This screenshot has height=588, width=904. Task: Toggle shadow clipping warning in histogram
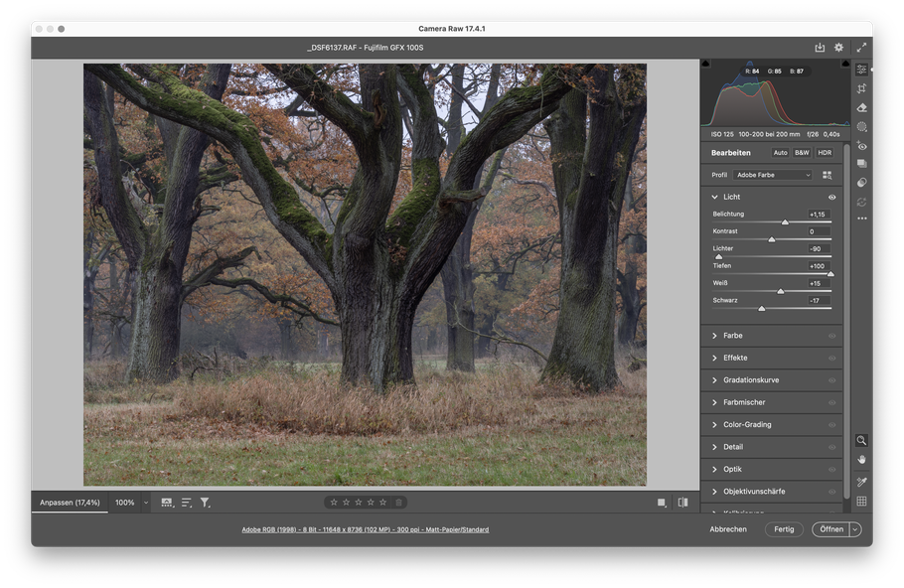pyautogui.click(x=706, y=64)
